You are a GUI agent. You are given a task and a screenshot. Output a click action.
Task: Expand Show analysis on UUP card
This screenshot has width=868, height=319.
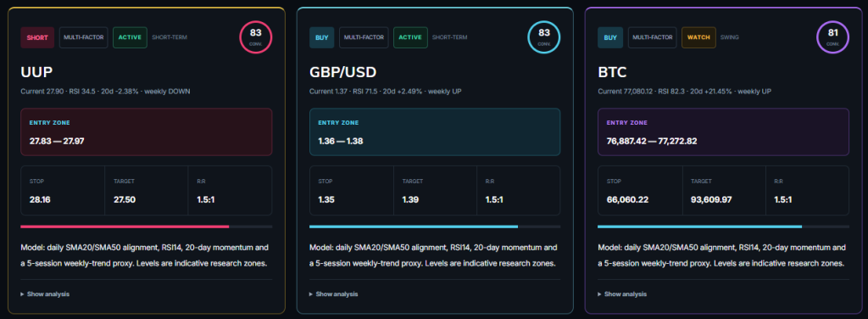coord(46,294)
